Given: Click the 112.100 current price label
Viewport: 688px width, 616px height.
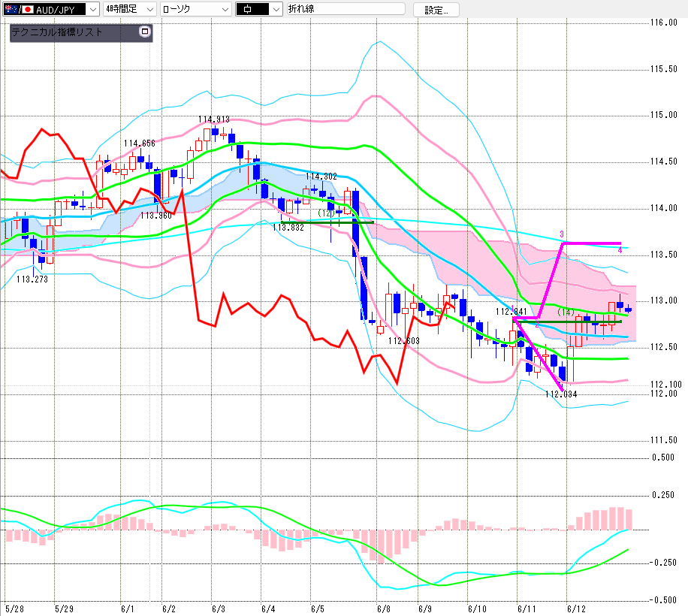Looking at the screenshot, I should pyautogui.click(x=666, y=385).
